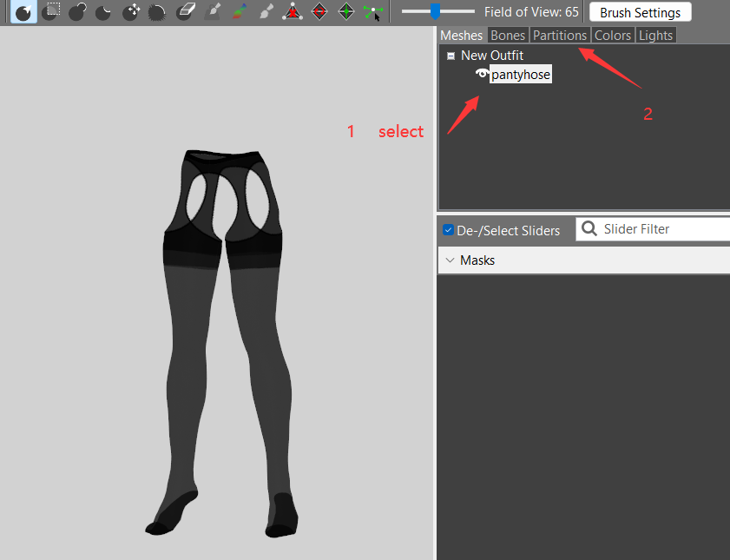Viewport: 730px width, 560px height.
Task: Activate the Move Vertex tool
Action: tap(373, 11)
